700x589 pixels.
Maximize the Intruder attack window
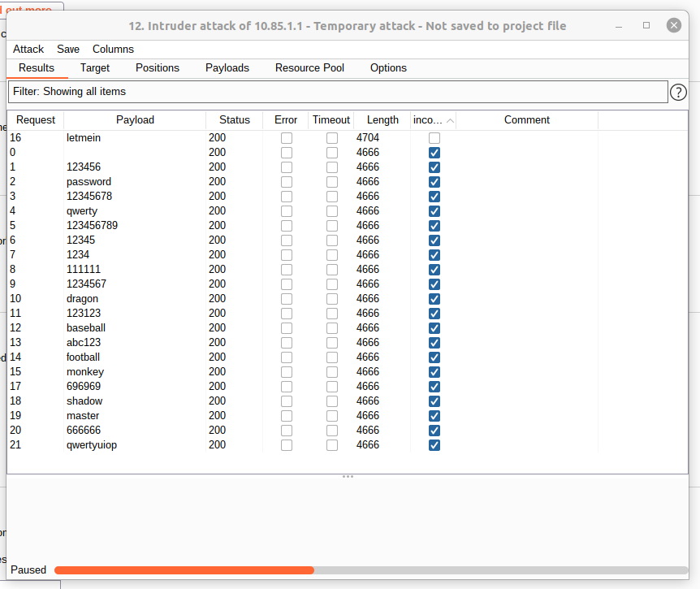click(646, 26)
